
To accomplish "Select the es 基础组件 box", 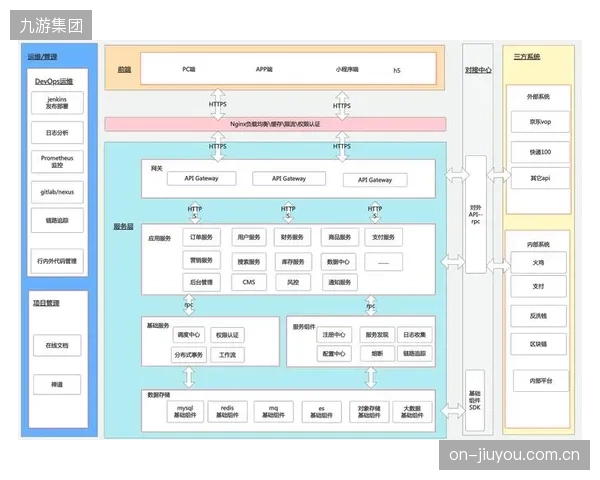I will pos(321,411).
